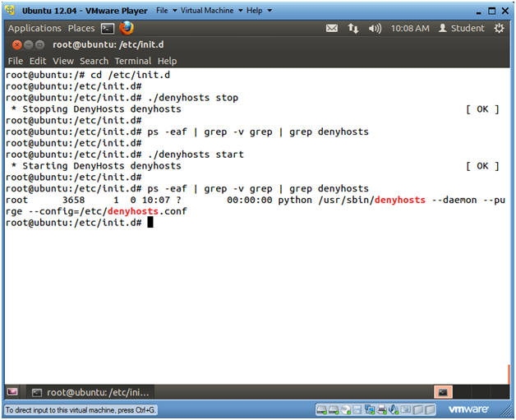Click the red 'denyhosts' in /usr/sbin path

[400, 200]
